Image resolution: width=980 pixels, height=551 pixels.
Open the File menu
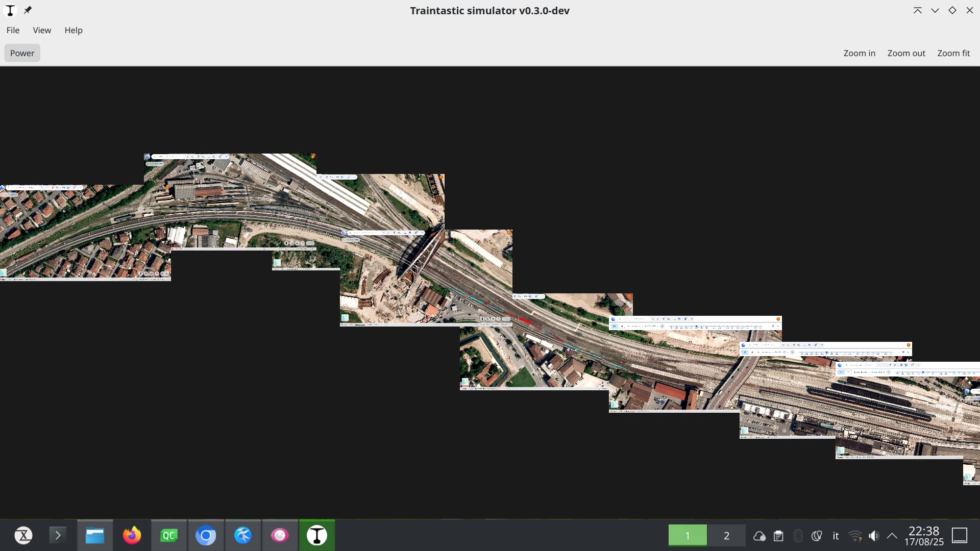[x=13, y=30]
